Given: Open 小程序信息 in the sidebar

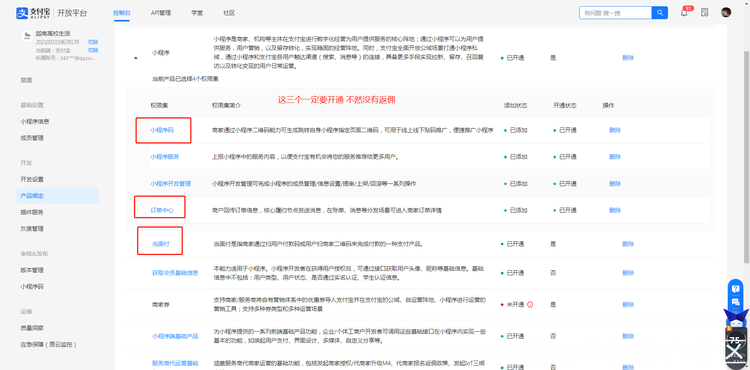Looking at the screenshot, I should click(x=35, y=121).
